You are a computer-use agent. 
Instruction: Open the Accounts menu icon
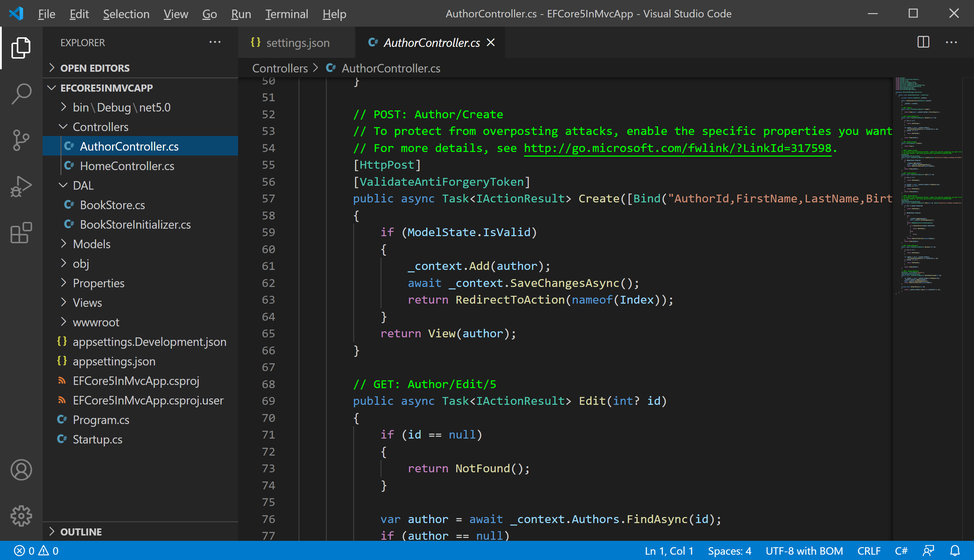[21, 469]
